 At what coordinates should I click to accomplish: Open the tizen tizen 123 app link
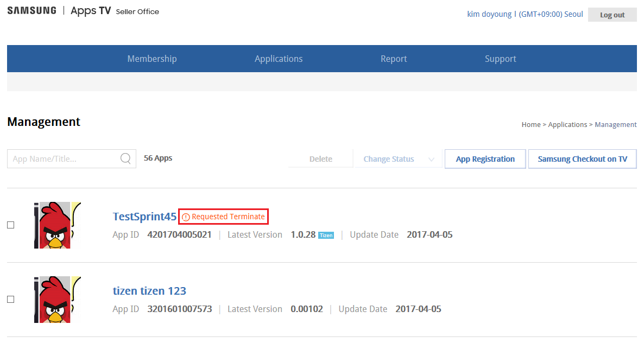click(149, 291)
